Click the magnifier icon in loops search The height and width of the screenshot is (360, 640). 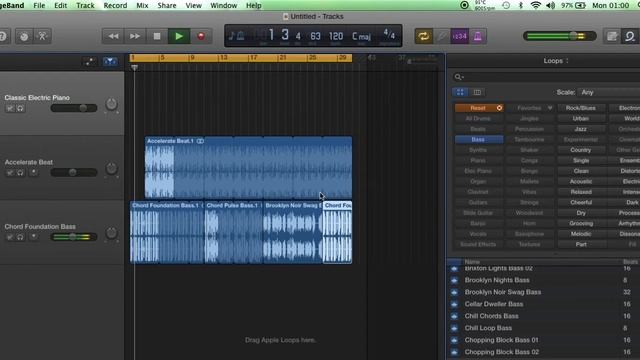458,77
